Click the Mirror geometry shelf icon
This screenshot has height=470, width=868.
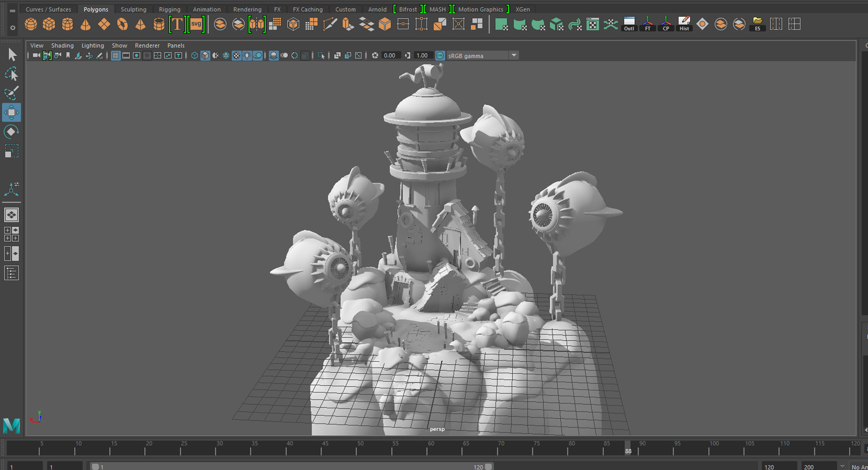(257, 24)
